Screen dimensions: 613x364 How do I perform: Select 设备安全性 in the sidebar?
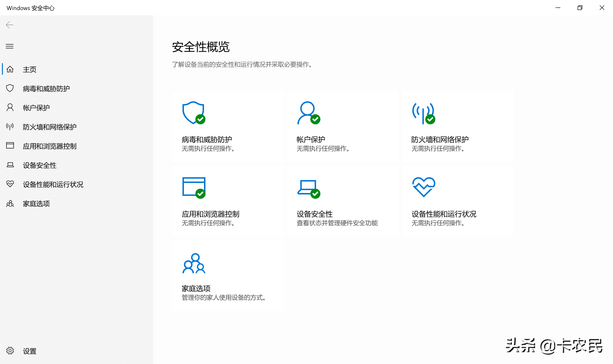tap(40, 165)
